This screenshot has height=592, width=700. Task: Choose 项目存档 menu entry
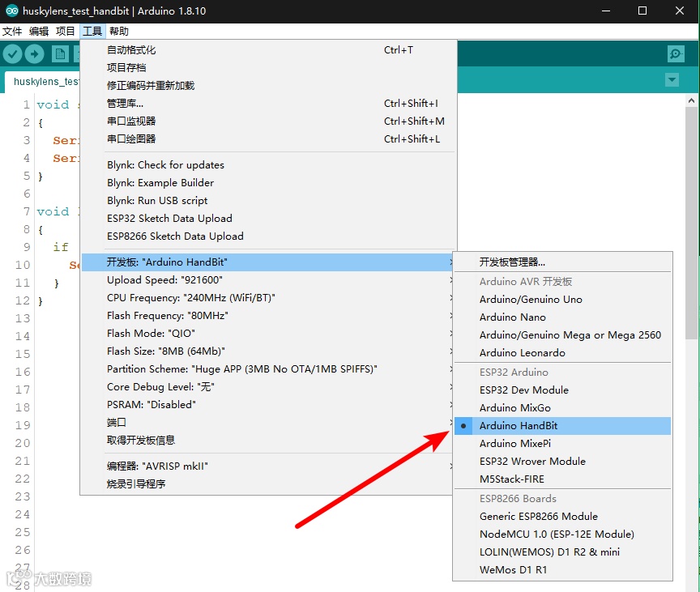[x=268, y=68]
